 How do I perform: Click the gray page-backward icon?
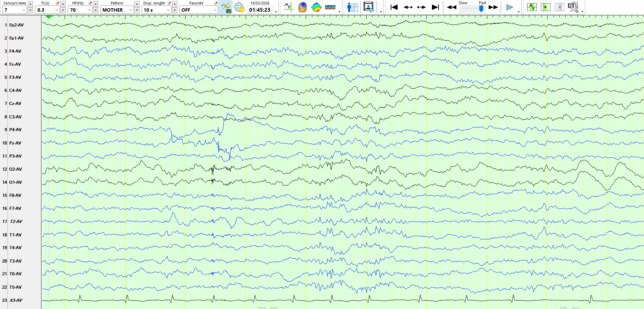click(559, 7)
